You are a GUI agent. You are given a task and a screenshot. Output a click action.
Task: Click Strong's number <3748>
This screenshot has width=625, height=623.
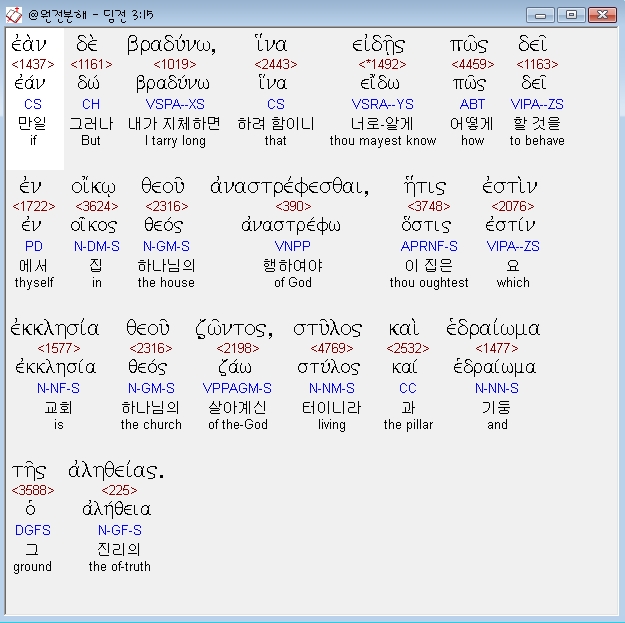(x=429, y=206)
